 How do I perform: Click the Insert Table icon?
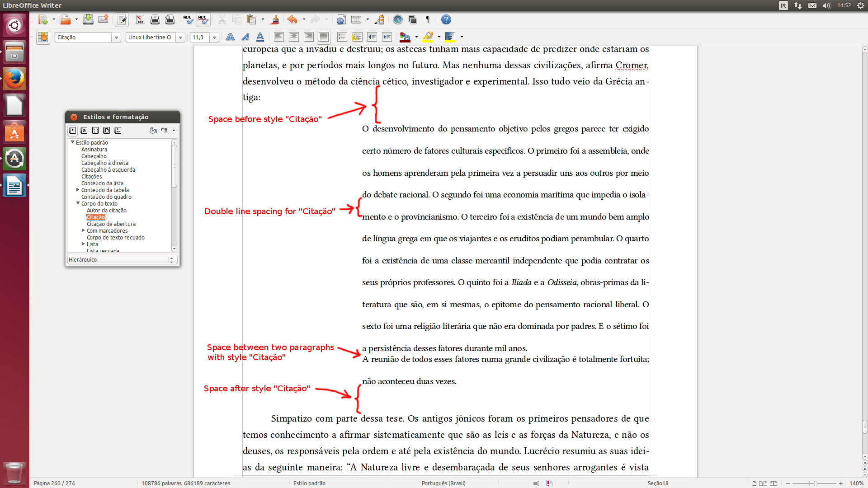[356, 19]
